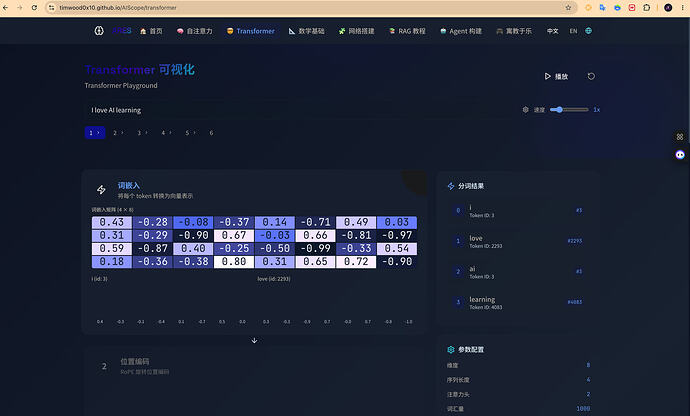Image resolution: width=690 pixels, height=416 pixels.
Task: Go to step 2 in the stepper
Action: pos(118,133)
